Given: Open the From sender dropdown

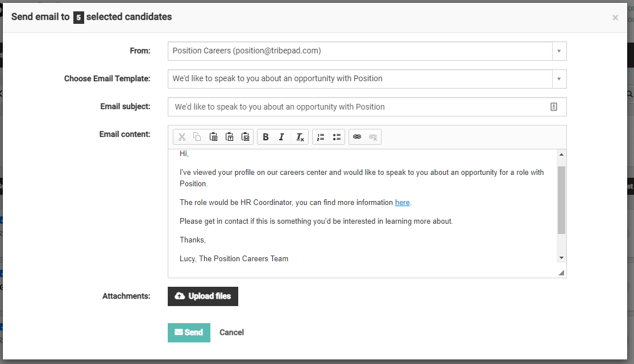Looking at the screenshot, I should pos(559,51).
